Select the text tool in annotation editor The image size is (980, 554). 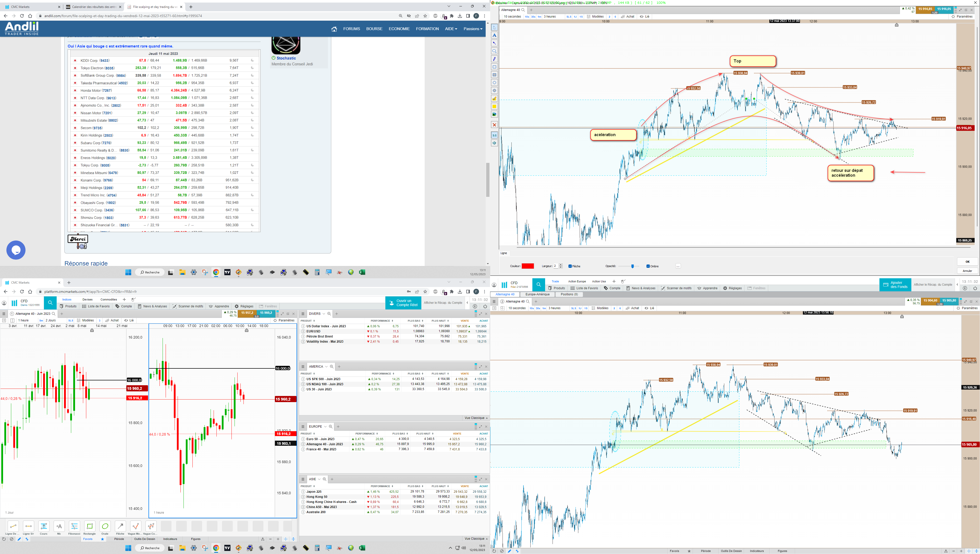[494, 35]
